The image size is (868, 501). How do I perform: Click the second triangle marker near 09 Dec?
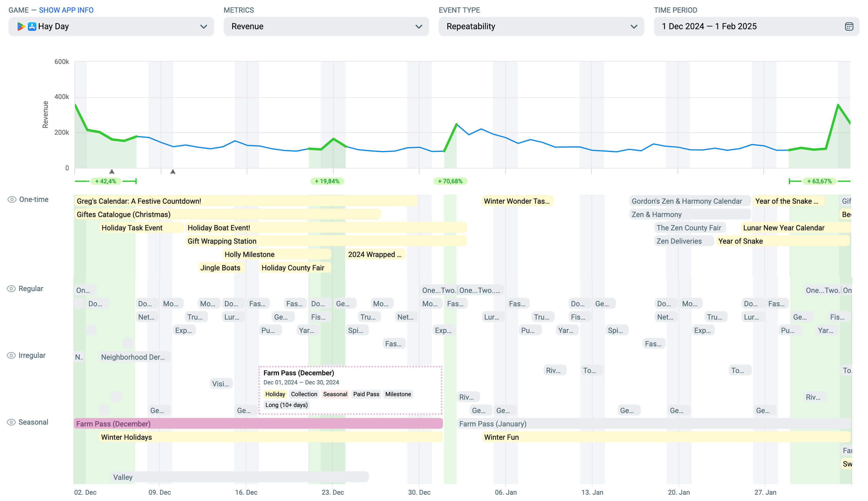pos(173,171)
